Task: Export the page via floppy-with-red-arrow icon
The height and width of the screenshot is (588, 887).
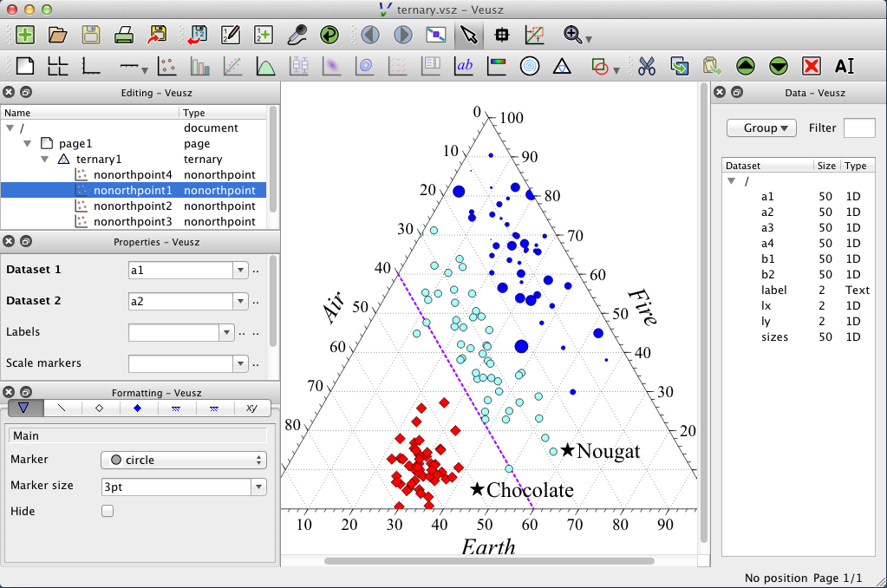Action: pyautogui.click(x=157, y=35)
